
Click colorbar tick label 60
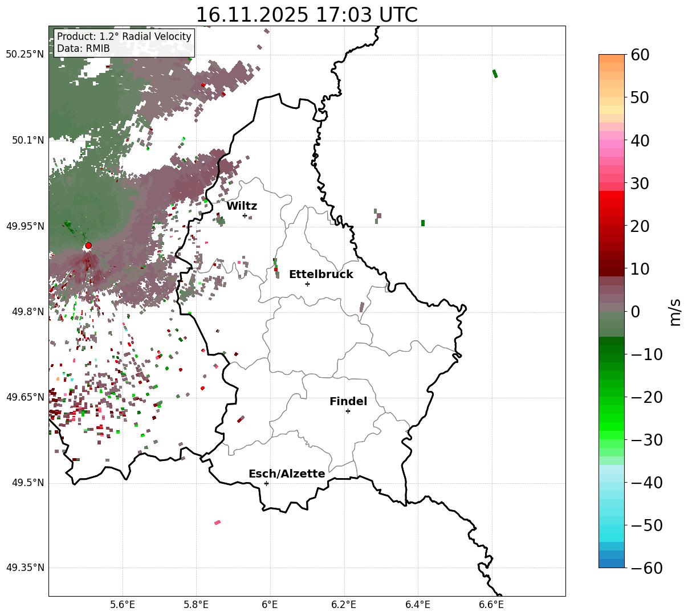pyautogui.click(x=640, y=55)
